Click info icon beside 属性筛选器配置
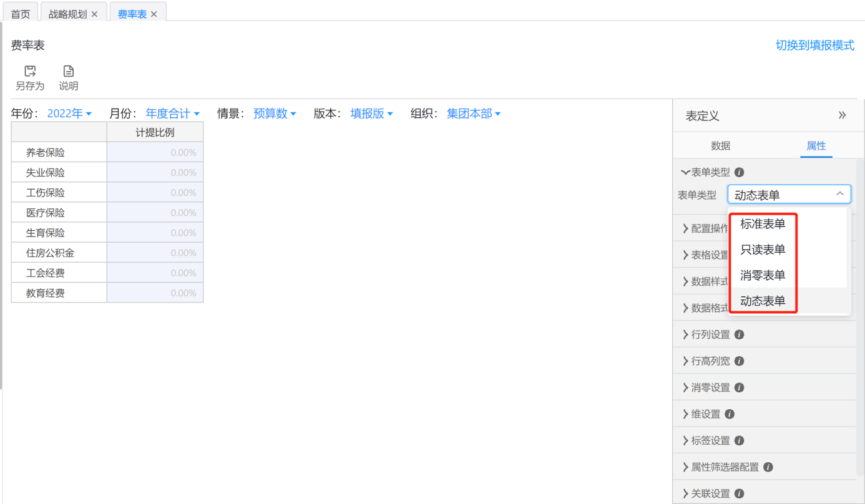 tap(768, 467)
